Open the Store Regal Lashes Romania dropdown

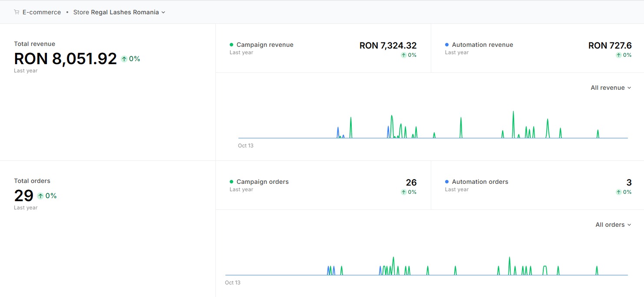point(119,12)
